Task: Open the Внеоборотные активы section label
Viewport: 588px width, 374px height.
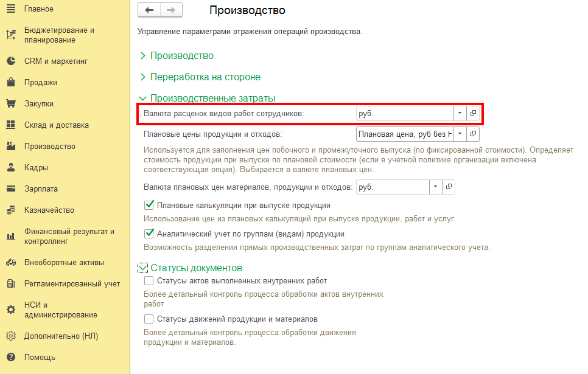Action: coord(64,263)
